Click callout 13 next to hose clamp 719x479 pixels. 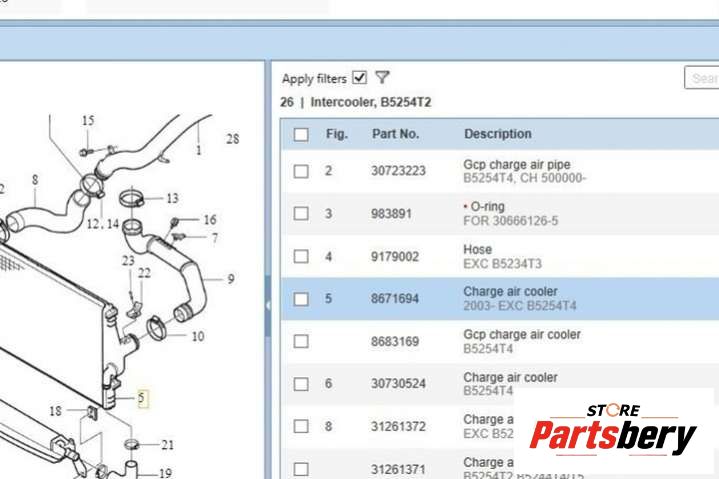(172, 199)
